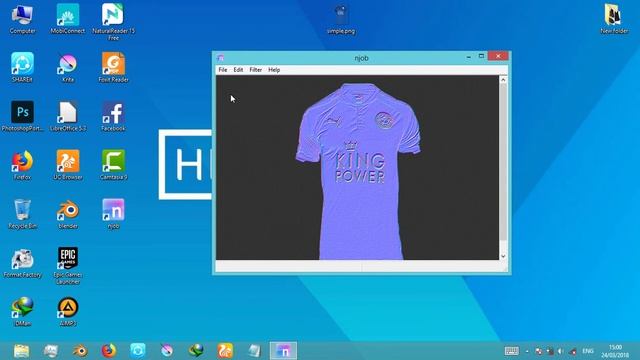Select the Format Factory desktop icon
This screenshot has width=640, height=360.
tap(22, 263)
